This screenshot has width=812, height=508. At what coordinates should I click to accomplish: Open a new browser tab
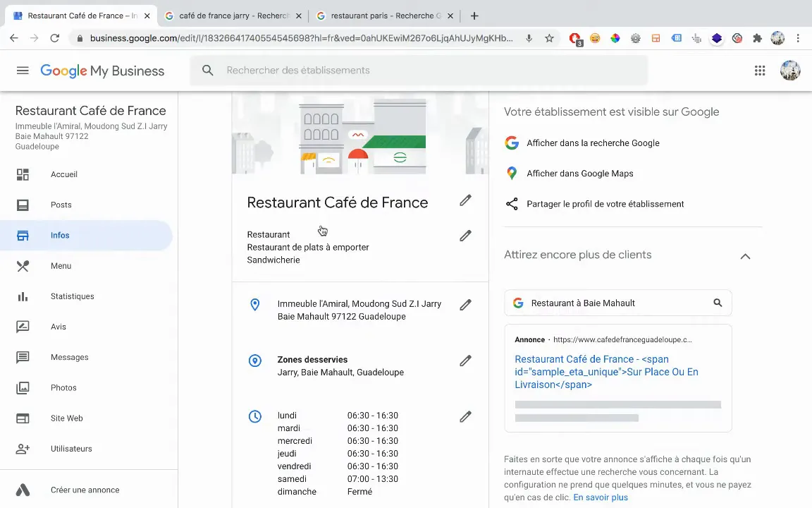(x=474, y=16)
